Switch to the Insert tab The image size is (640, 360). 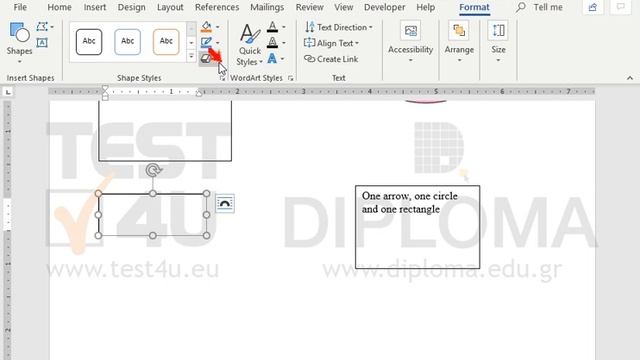(95, 7)
